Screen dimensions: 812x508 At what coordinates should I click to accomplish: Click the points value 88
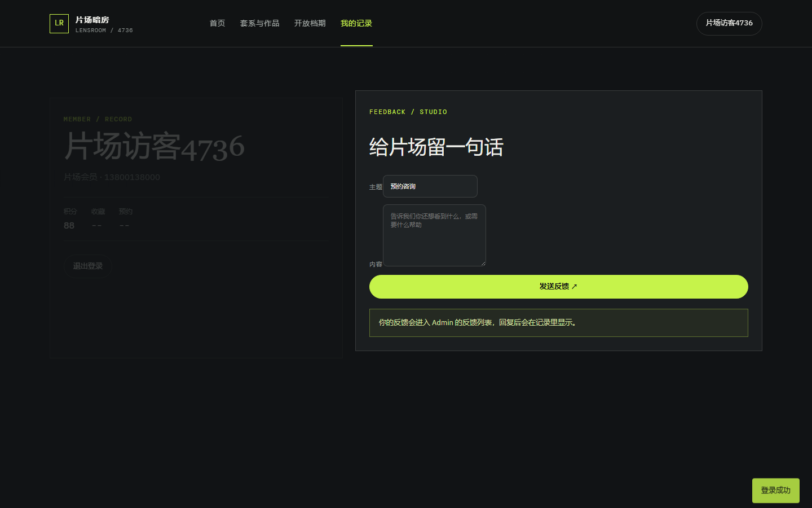coord(69,226)
